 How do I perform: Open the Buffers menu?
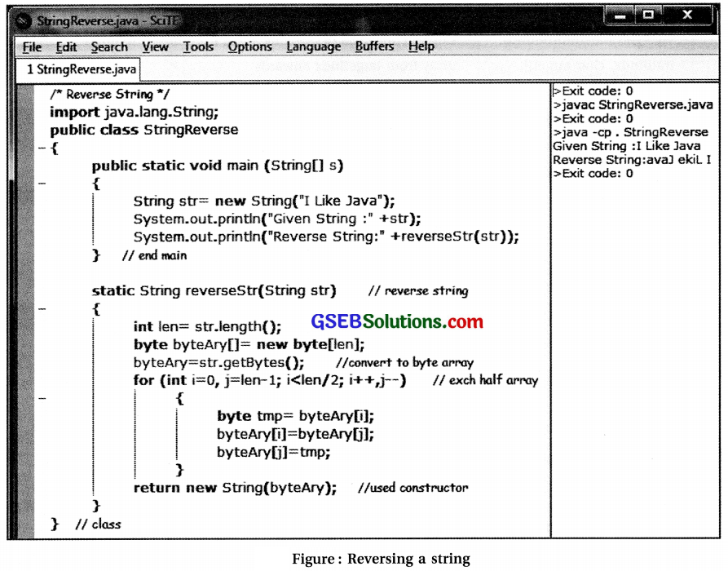[373, 46]
